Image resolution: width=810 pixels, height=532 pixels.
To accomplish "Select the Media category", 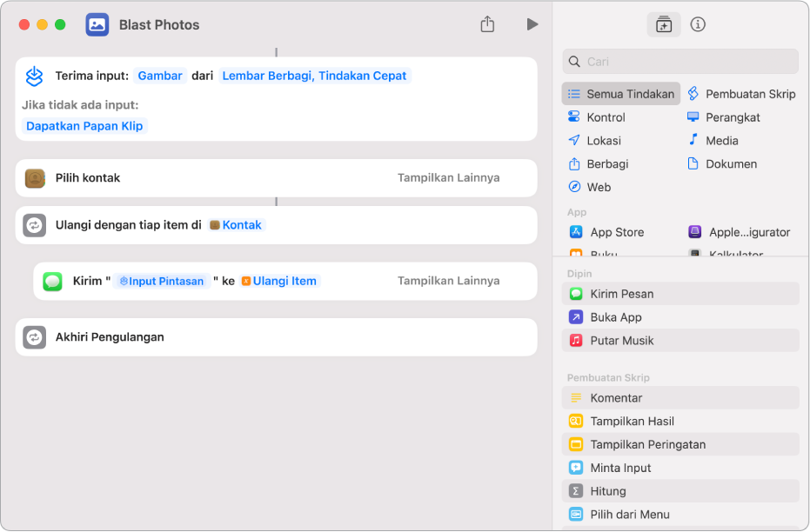I will [x=713, y=140].
